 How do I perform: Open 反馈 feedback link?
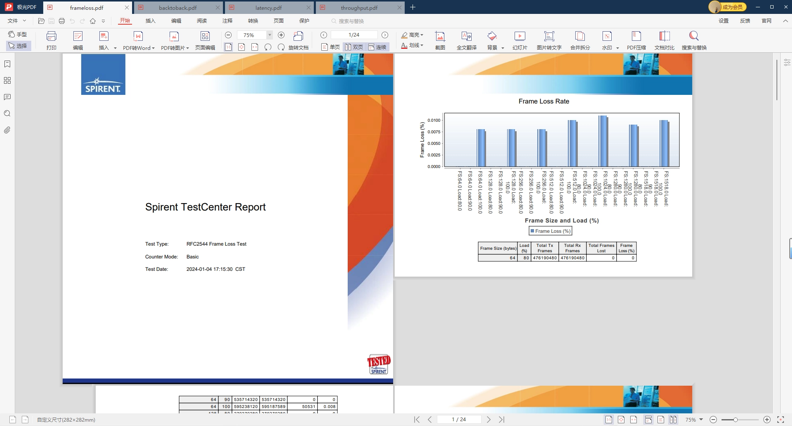(x=745, y=21)
